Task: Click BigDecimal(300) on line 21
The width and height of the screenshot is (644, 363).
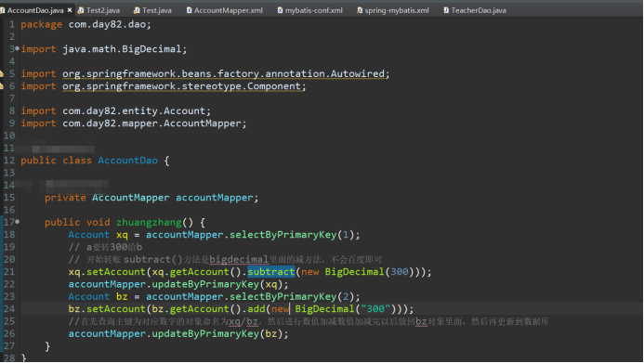Action: tap(370, 272)
